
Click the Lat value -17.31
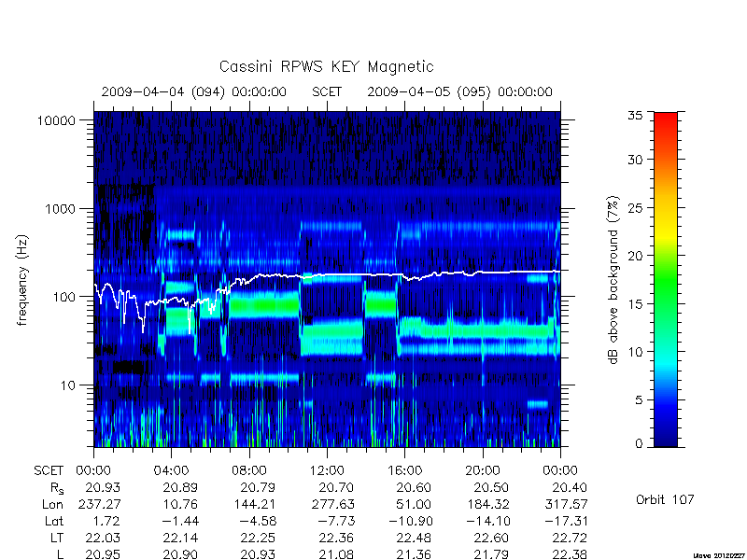[567, 521]
